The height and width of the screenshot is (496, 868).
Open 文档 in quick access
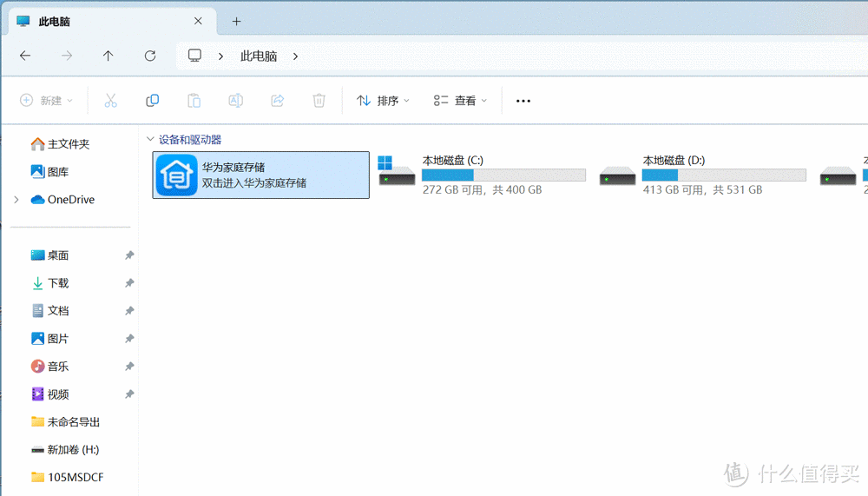pos(49,310)
